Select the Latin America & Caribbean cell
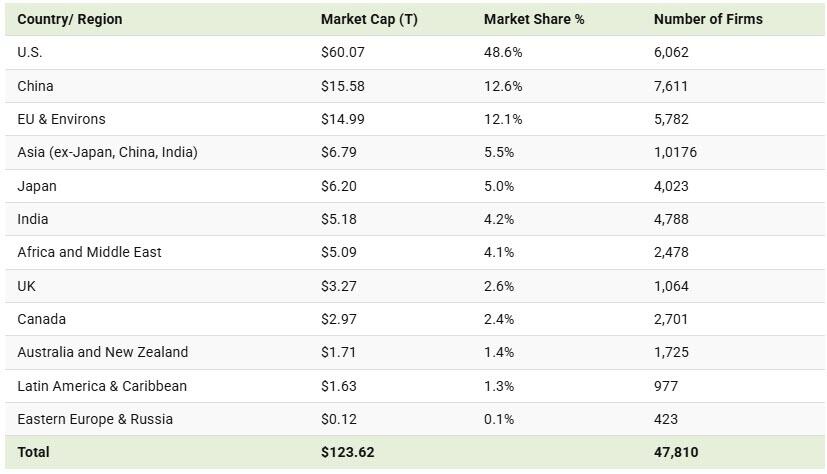This screenshot has width=827, height=474. [102, 386]
